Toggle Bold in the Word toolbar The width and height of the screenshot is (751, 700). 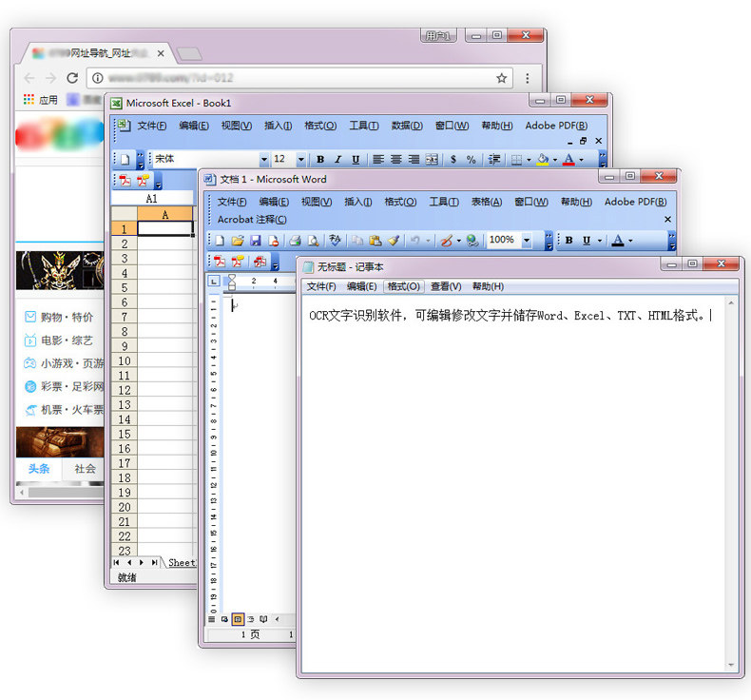(568, 240)
